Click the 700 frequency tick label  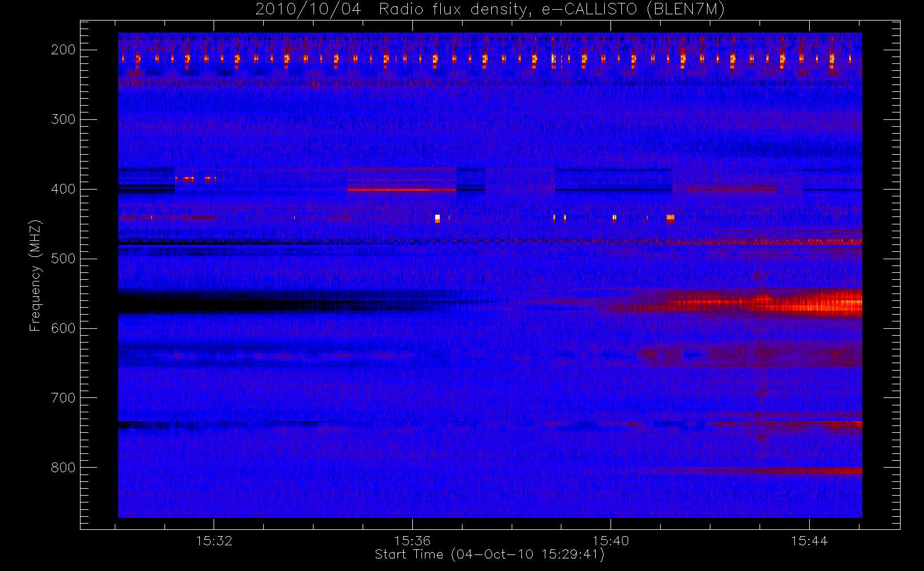click(x=63, y=398)
